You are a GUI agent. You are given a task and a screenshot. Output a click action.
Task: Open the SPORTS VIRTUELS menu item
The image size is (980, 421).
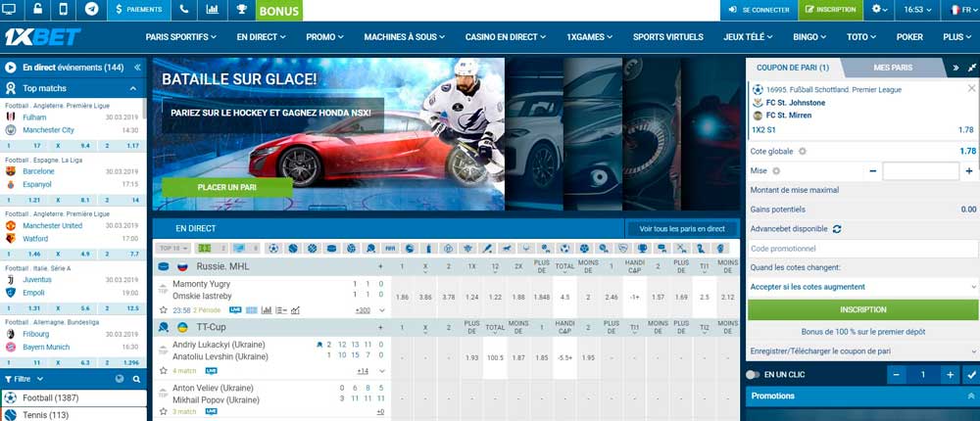667,37
